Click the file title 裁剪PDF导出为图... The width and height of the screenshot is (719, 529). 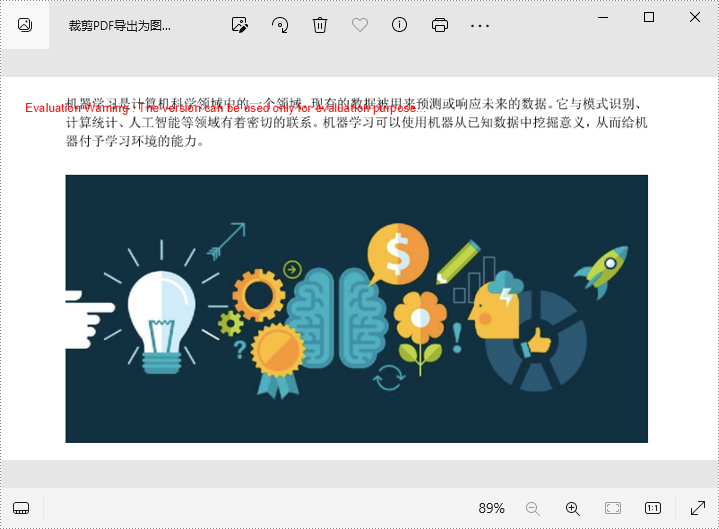click(120, 26)
